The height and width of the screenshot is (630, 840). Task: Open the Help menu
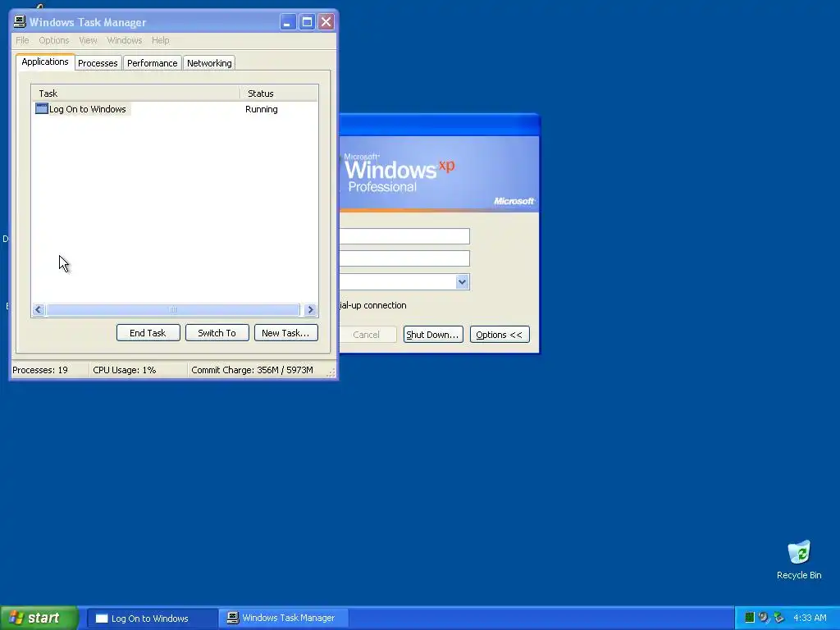click(160, 40)
